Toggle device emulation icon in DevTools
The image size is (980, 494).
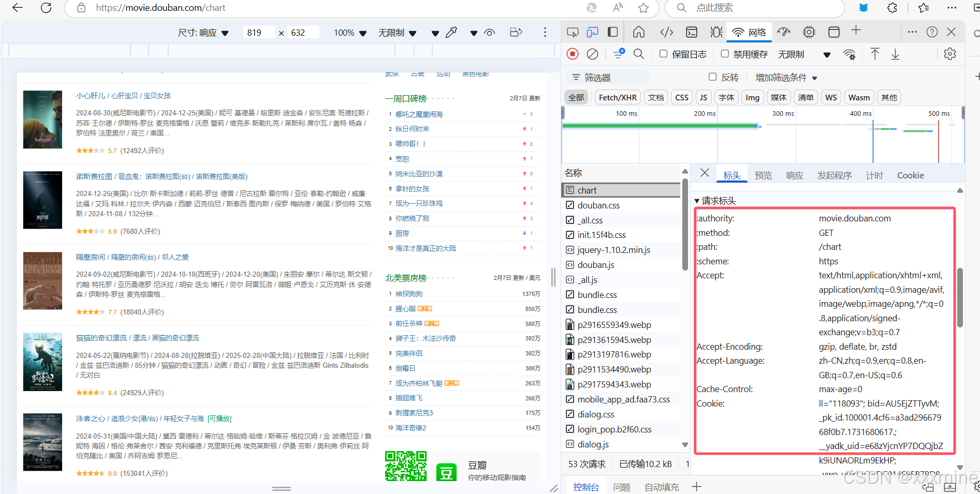[x=592, y=32]
